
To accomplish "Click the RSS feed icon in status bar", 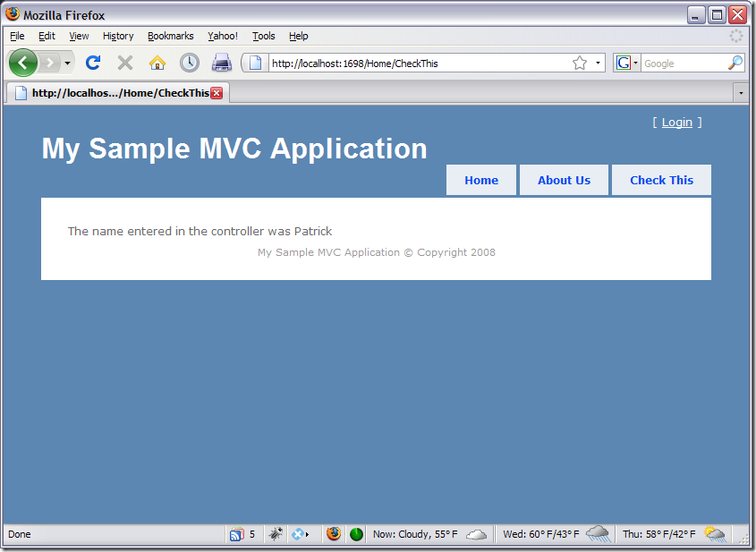I will pos(236,534).
